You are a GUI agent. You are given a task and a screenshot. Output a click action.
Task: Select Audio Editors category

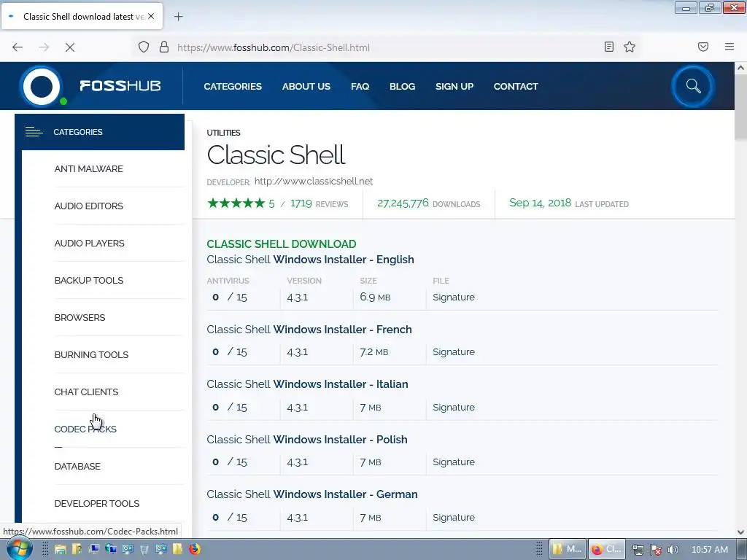pos(88,206)
